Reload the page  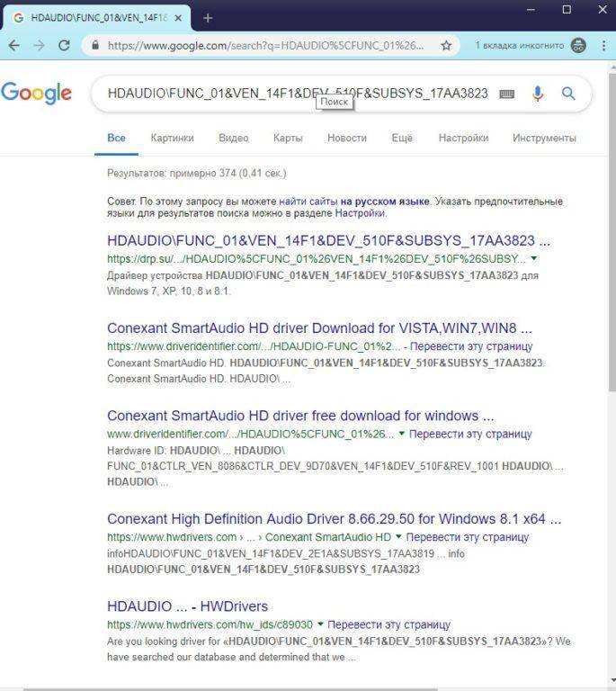(64, 45)
